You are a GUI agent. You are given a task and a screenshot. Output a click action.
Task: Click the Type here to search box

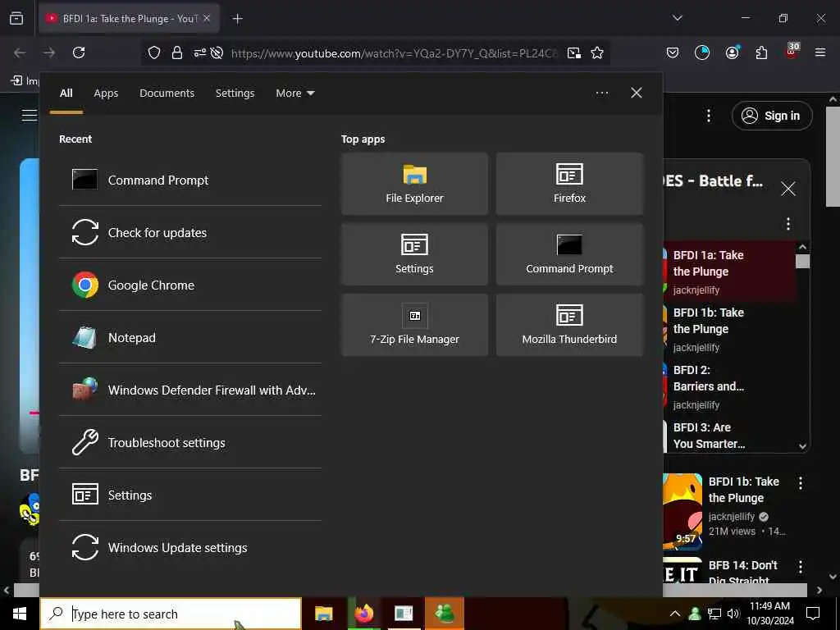coord(171,614)
